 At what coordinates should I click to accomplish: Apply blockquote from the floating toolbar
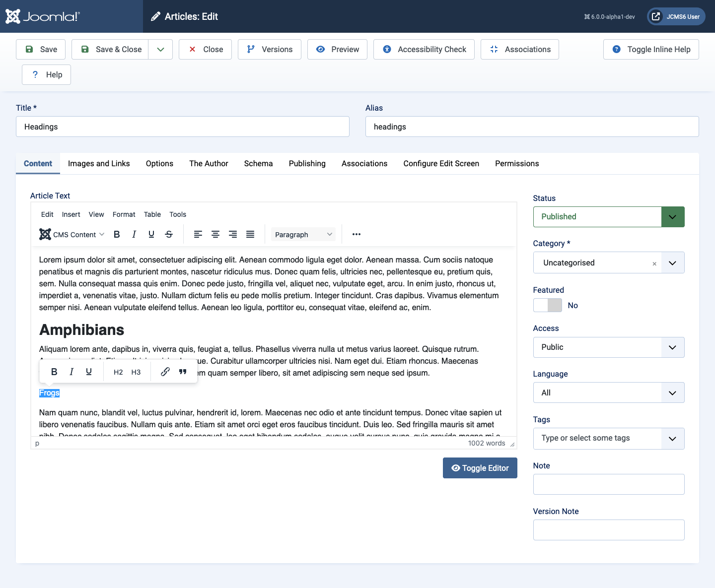tap(182, 371)
